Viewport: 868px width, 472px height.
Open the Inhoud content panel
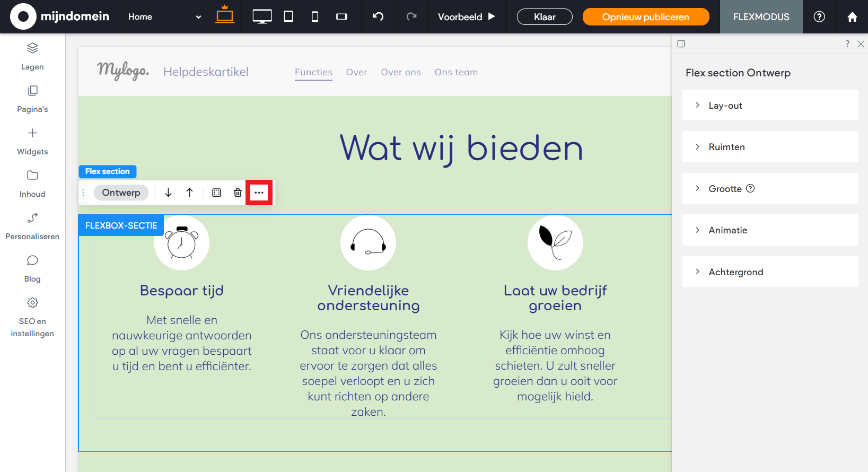pos(32,183)
